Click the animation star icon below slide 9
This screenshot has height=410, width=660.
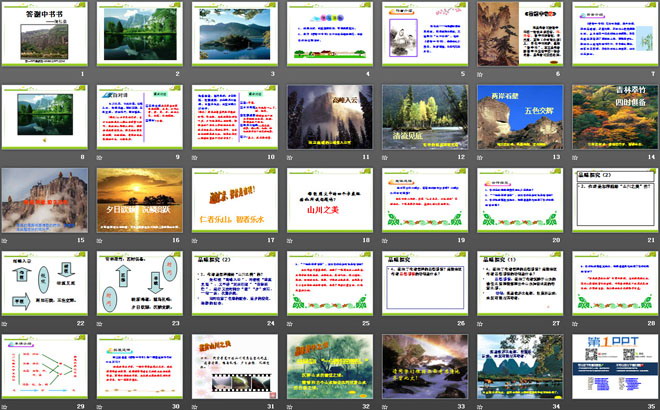pyautogui.click(x=101, y=157)
